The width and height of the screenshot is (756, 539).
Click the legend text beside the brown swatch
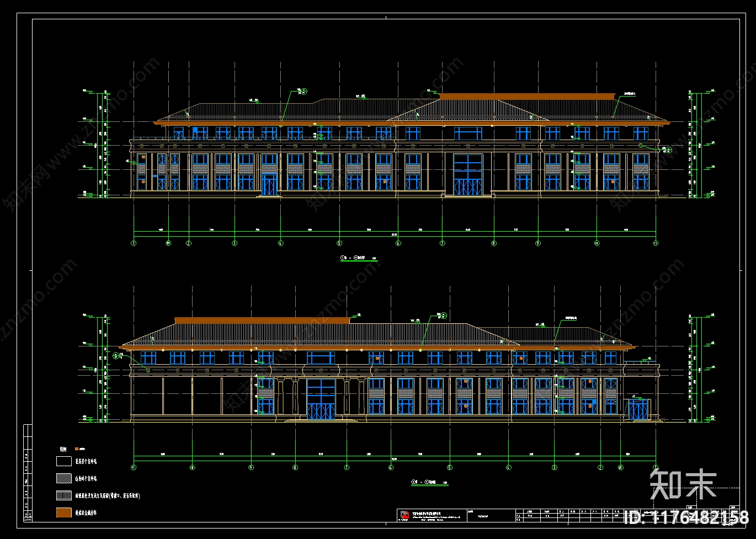pos(86,513)
